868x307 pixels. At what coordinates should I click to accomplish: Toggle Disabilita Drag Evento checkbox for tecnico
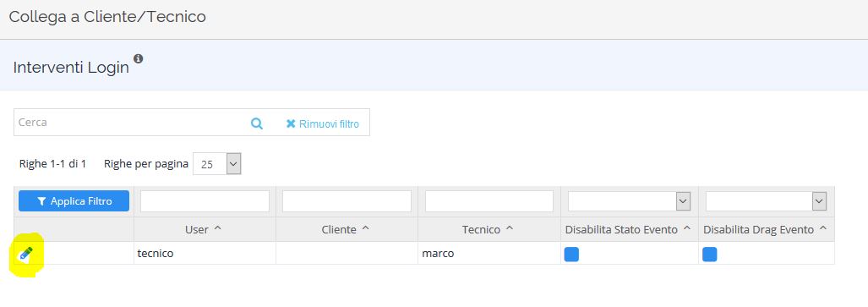(x=710, y=255)
